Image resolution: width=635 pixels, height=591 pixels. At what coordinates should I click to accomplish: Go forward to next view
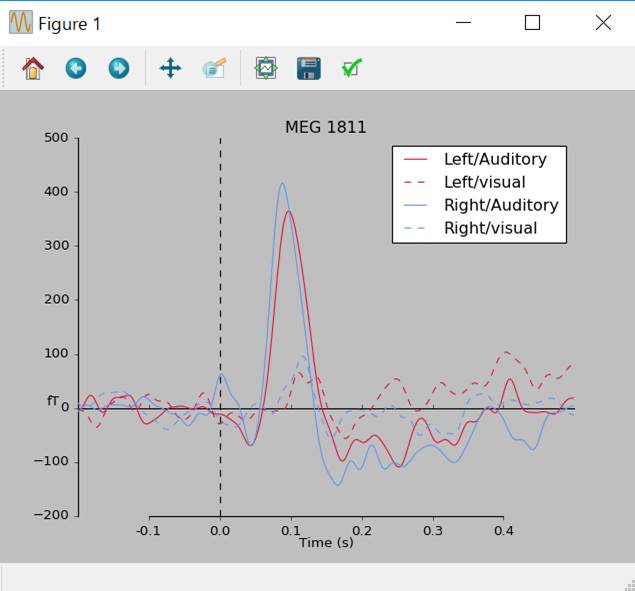(x=119, y=68)
